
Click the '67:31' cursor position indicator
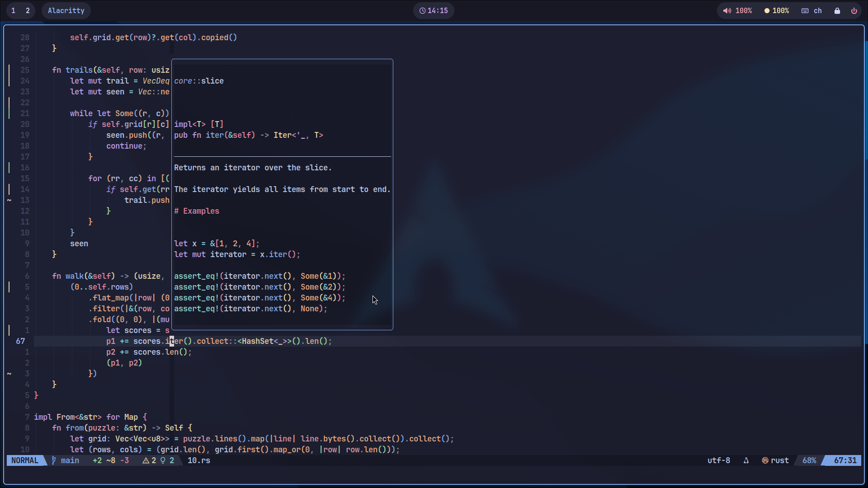pyautogui.click(x=845, y=460)
